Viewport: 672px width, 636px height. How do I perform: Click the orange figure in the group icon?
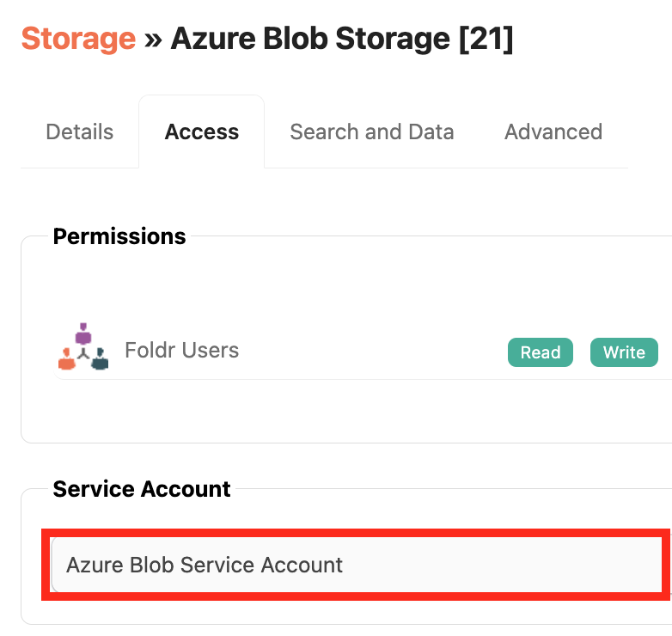click(x=67, y=359)
